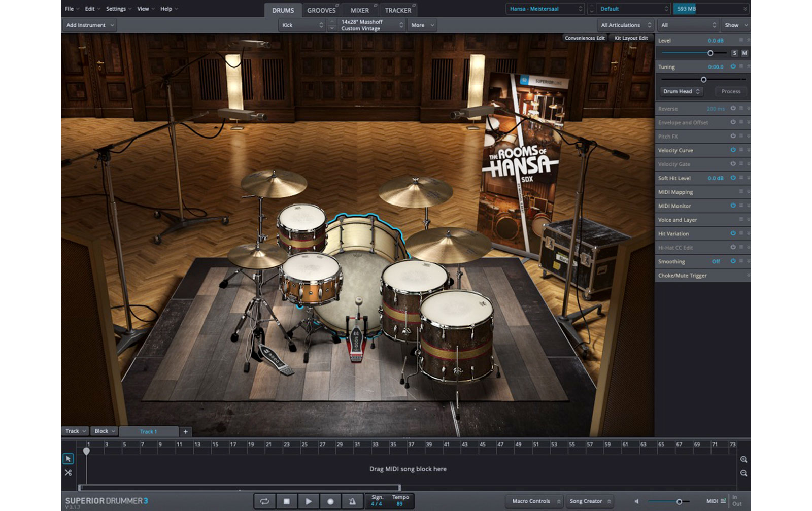The width and height of the screenshot is (812, 511).
Task: Open the Voice and Layer section menu icon
Action: click(741, 220)
